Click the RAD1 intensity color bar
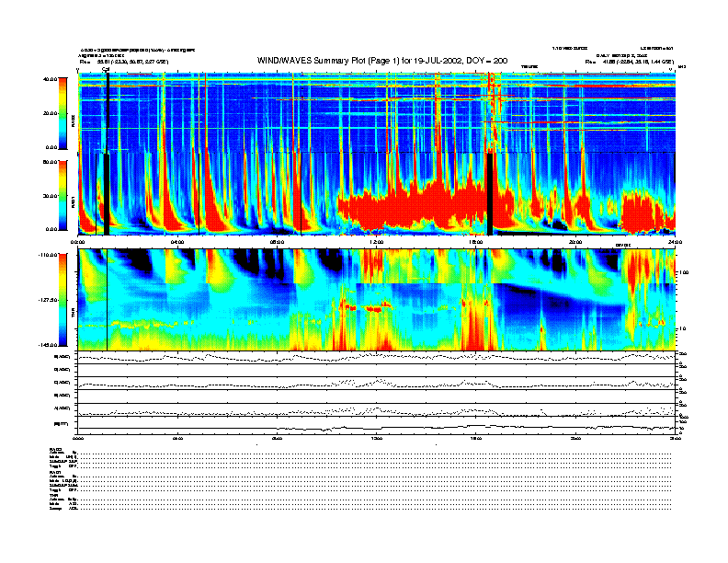This screenshot has height=563, width=728. pyautogui.click(x=63, y=194)
